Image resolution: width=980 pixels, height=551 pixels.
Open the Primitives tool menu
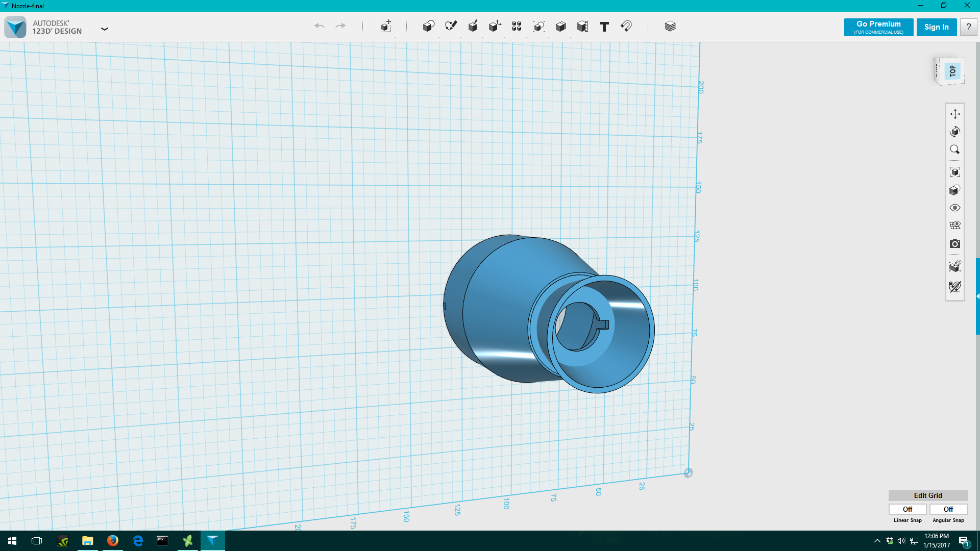point(428,27)
